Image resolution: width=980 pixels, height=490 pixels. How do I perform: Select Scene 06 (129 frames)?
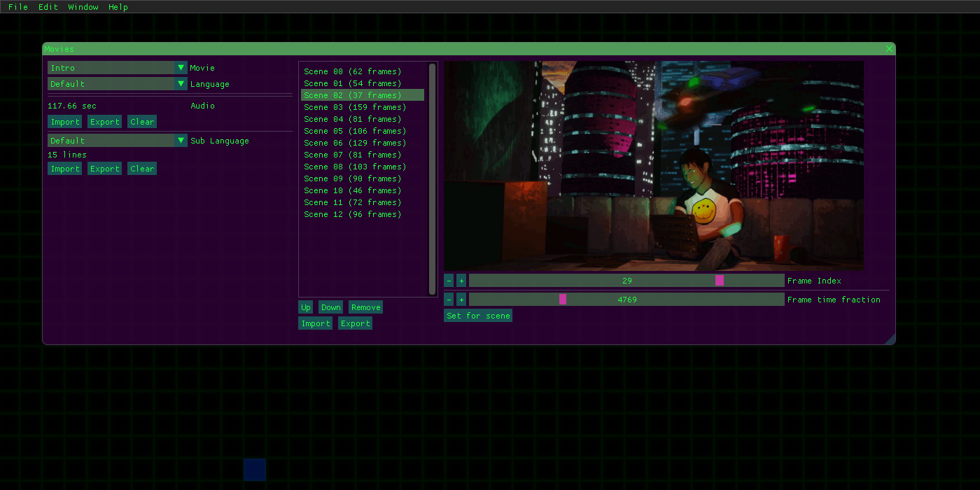[363, 143]
